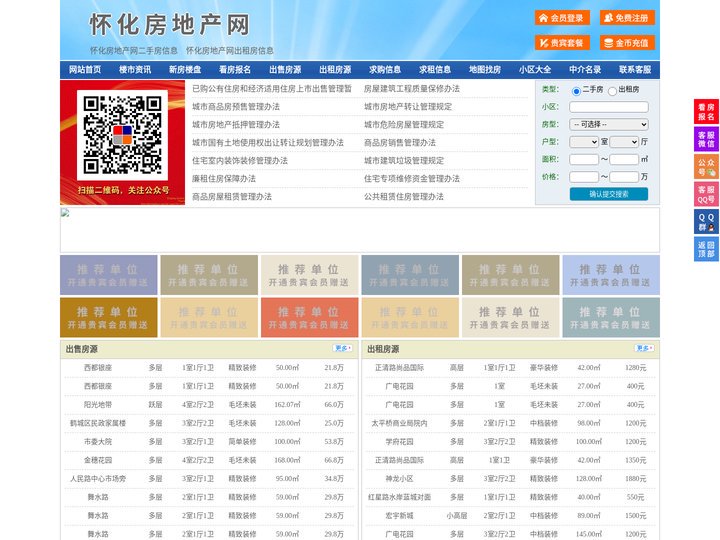Open the 公共租赁住房管理办法 link
720x540 pixels.
coord(404,197)
